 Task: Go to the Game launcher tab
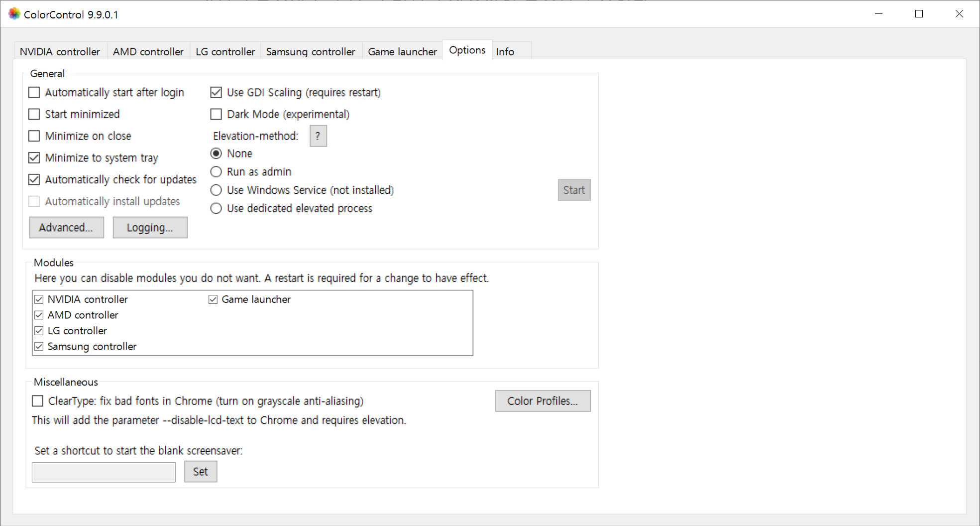pyautogui.click(x=403, y=51)
